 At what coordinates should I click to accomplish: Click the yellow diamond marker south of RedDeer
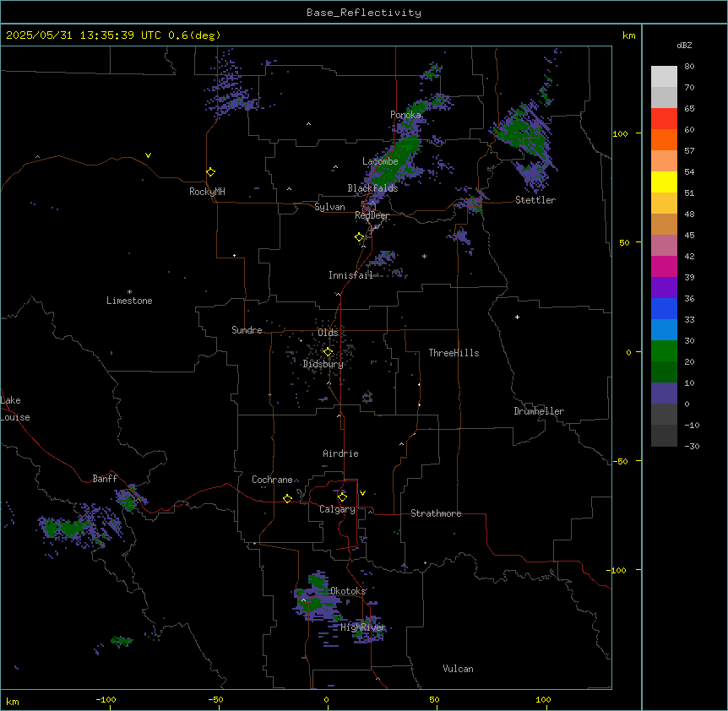coord(360,236)
